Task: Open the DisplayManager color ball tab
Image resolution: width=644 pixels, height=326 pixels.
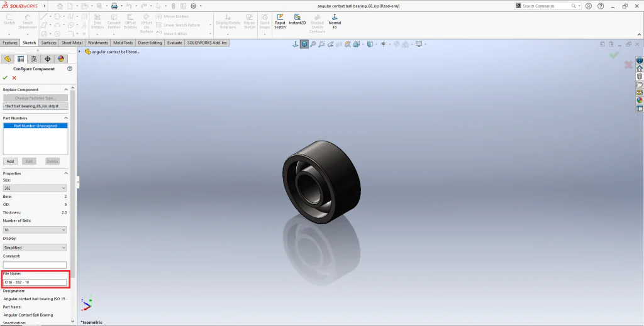Action: point(61,58)
